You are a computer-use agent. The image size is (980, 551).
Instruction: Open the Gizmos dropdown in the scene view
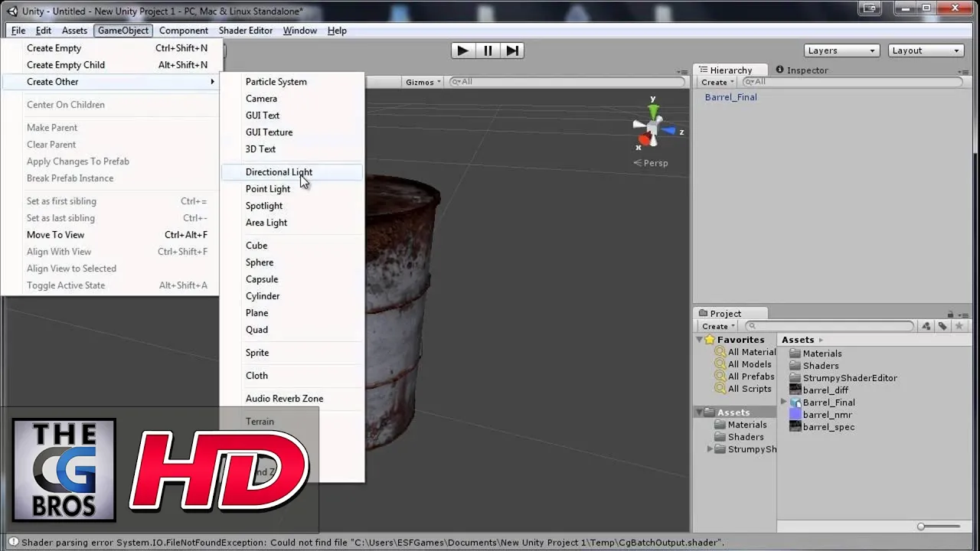(423, 82)
